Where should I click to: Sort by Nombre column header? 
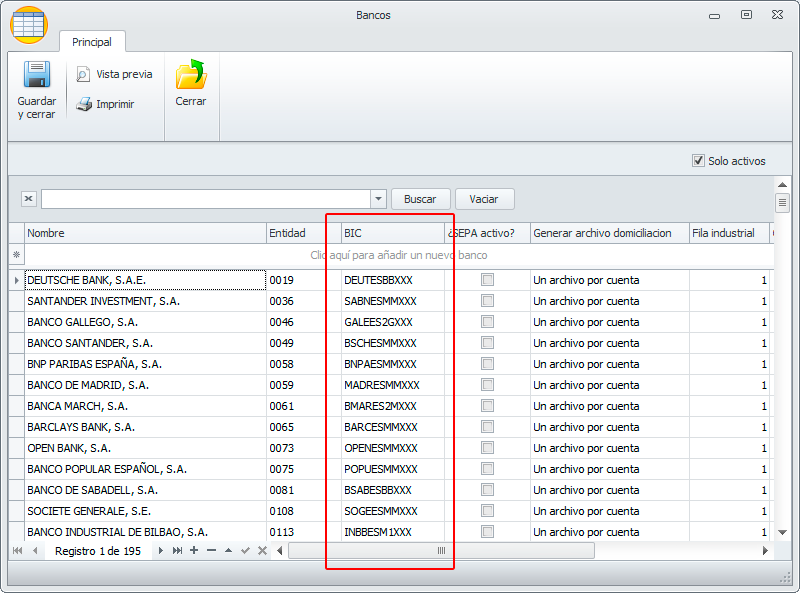(145, 233)
